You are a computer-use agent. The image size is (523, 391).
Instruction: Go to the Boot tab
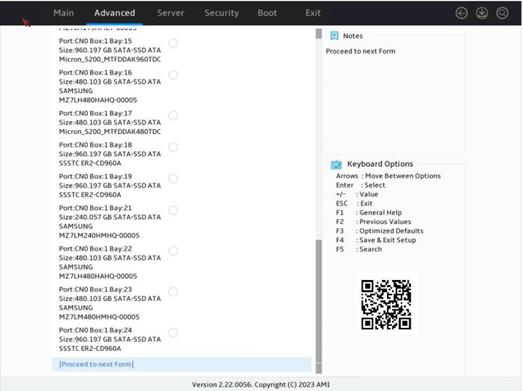tap(267, 13)
